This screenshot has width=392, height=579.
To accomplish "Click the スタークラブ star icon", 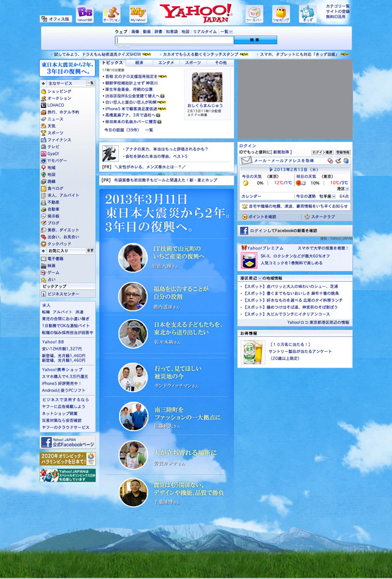I will tap(307, 217).
